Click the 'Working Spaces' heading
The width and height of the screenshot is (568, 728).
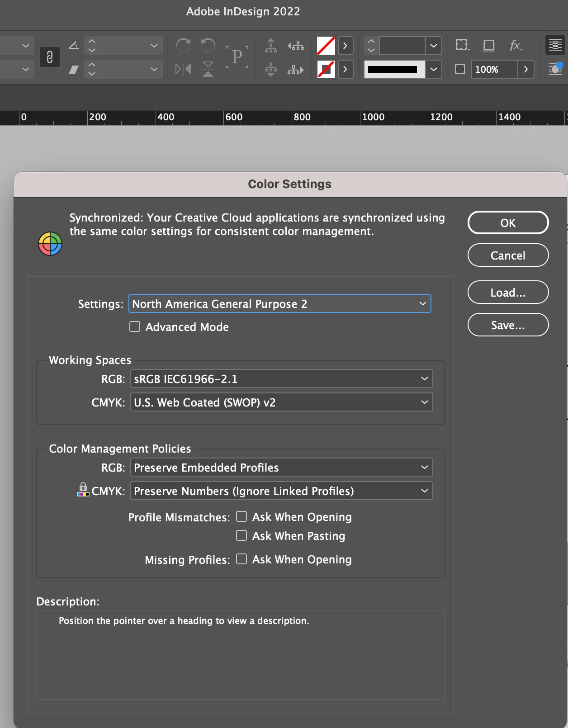click(90, 360)
